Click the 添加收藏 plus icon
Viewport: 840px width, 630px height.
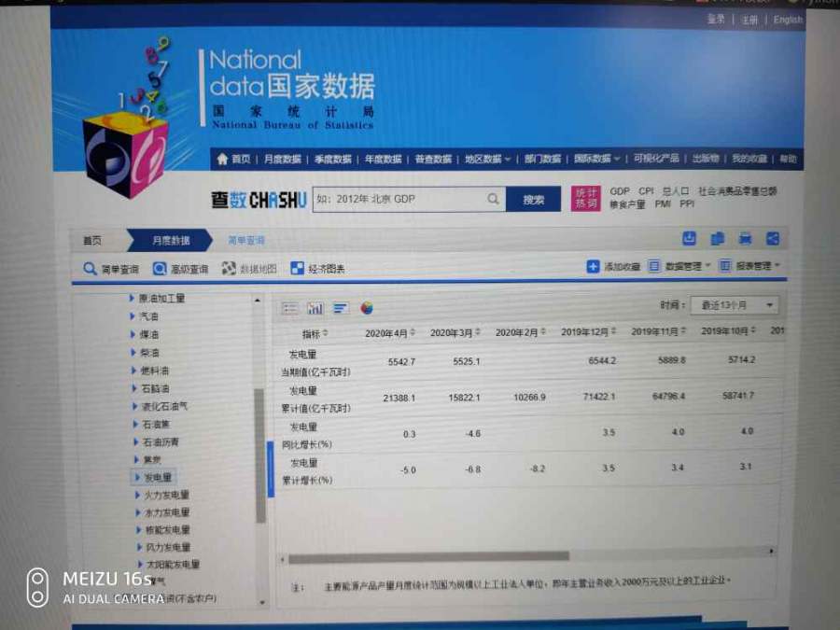(593, 266)
